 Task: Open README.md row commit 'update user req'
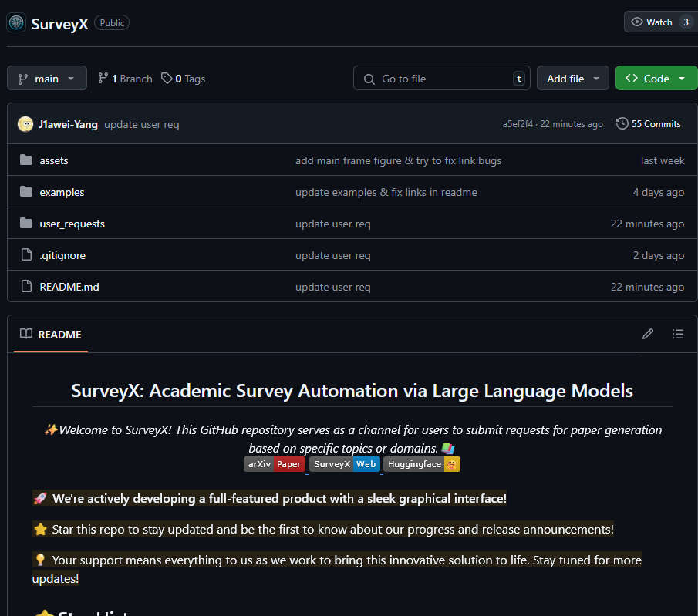click(333, 287)
